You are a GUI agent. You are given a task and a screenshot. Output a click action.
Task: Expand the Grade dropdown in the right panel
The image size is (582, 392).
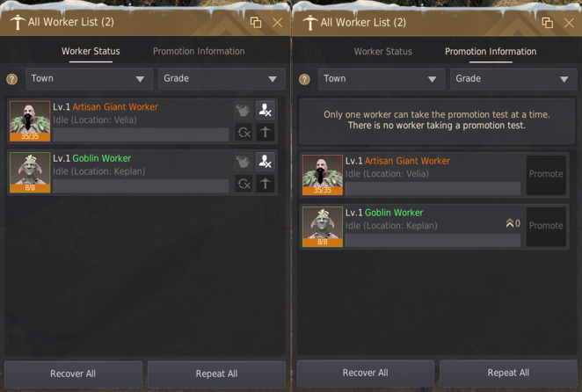tap(513, 79)
